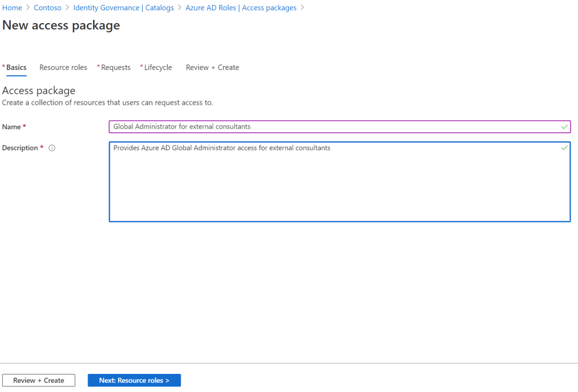
Task: Click the Name field label
Action: pyautogui.click(x=11, y=127)
